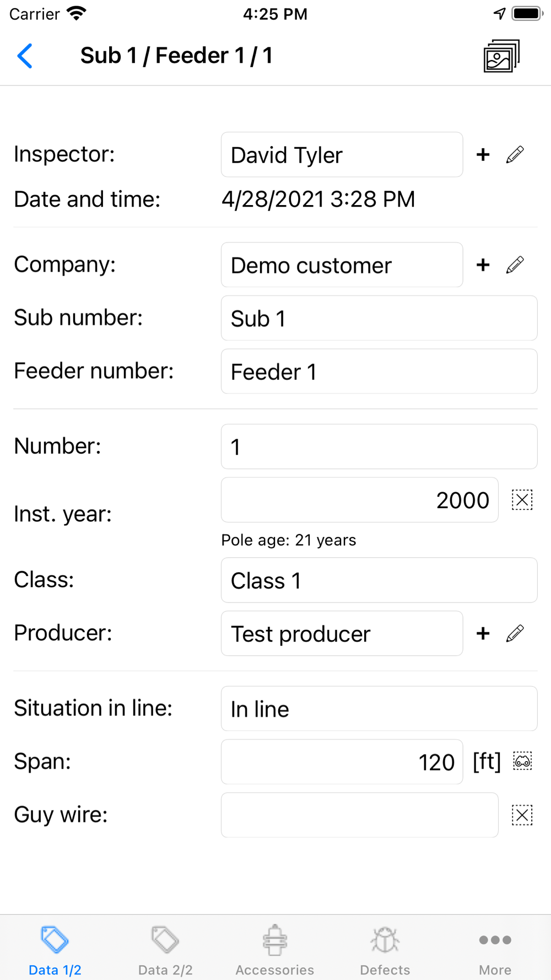551x980 pixels.
Task: Open the Inspector dropdown
Action: point(342,155)
